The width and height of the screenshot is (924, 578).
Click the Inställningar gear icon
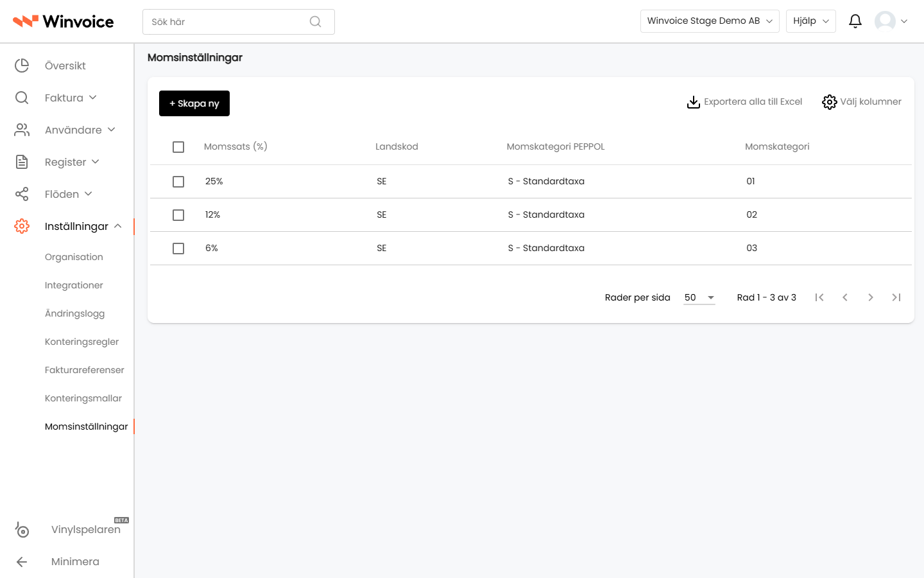coord(22,226)
